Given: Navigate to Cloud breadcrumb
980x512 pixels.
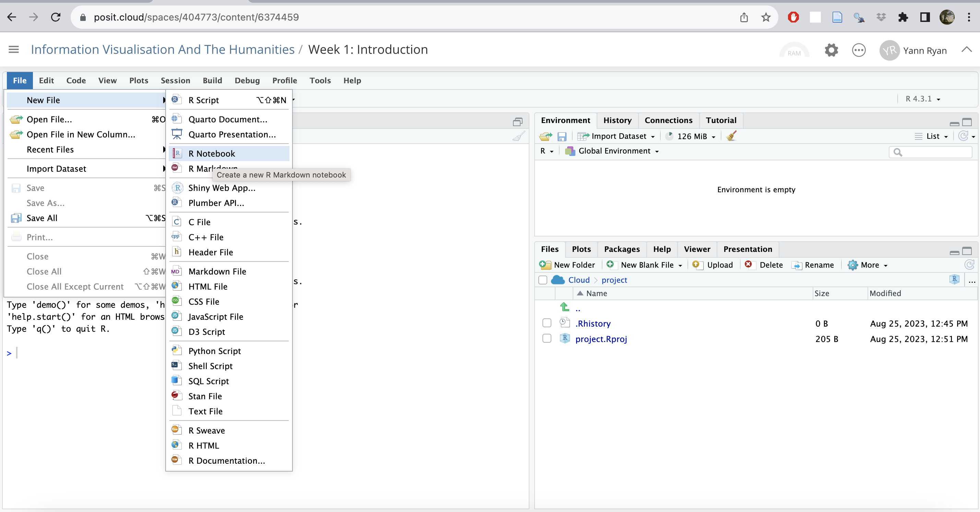Looking at the screenshot, I should click(x=579, y=280).
